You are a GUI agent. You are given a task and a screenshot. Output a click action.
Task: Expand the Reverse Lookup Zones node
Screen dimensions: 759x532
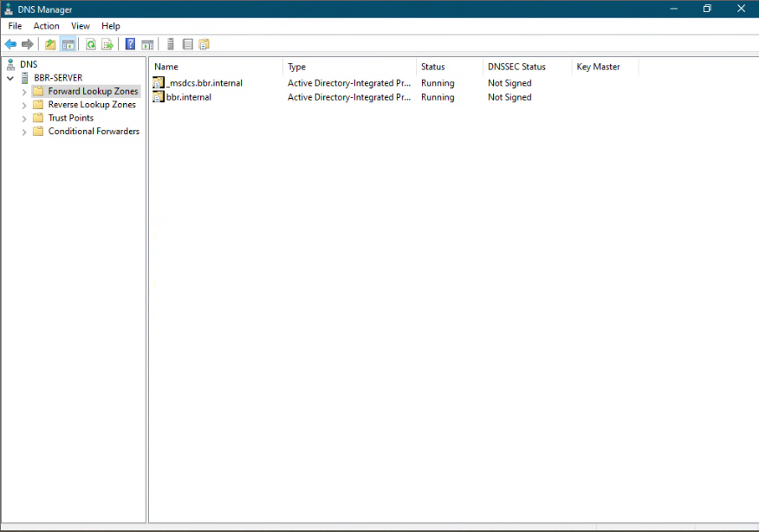[x=24, y=105]
